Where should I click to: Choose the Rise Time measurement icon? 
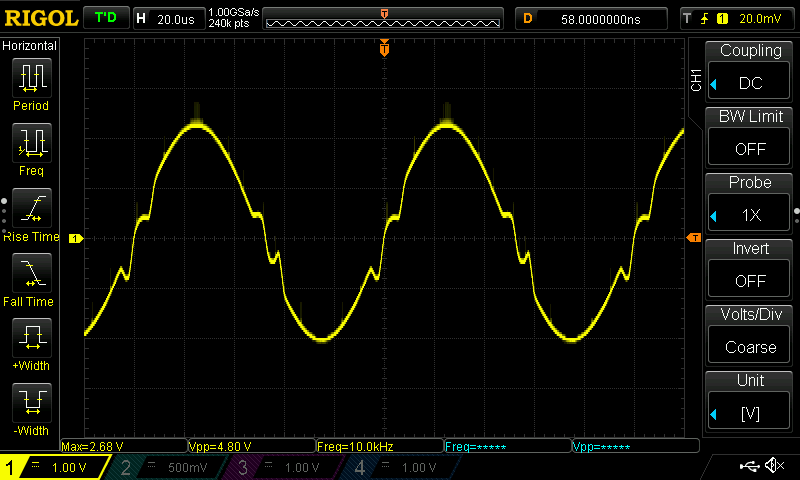(x=31, y=208)
